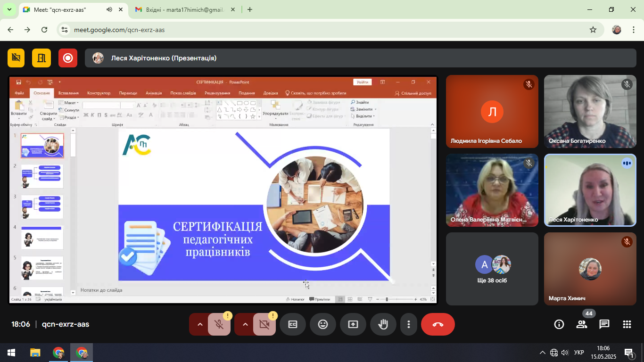Open the Windows notification center
644x362 pixels.
[629, 353]
